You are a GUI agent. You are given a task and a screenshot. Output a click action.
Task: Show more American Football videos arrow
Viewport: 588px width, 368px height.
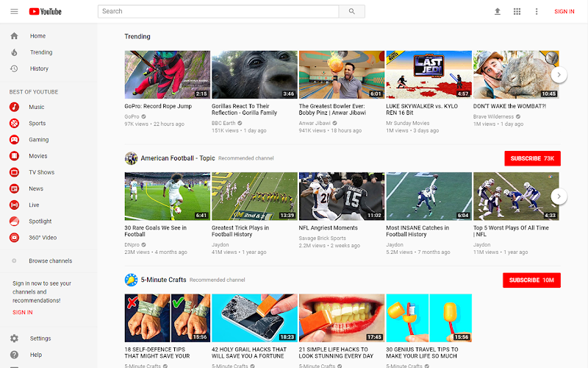pyautogui.click(x=559, y=197)
